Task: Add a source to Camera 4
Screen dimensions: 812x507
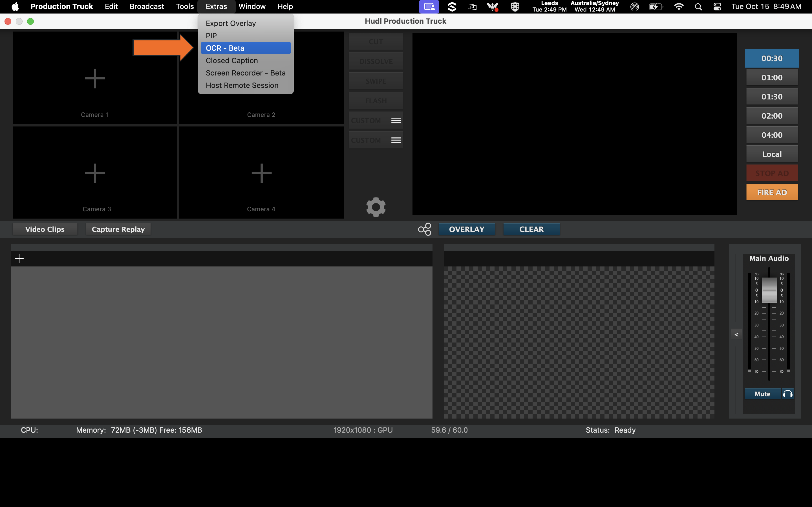Action: click(x=261, y=173)
